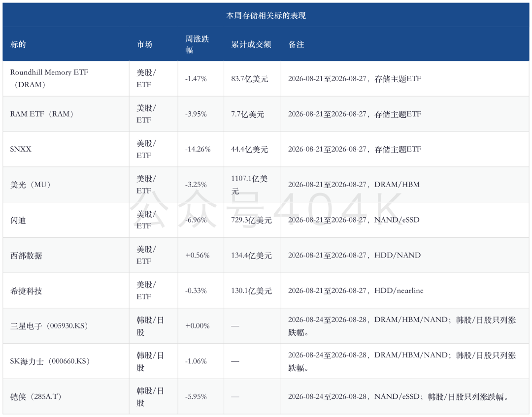Click the HDD/nearline note in 希捷科技 row
The height and width of the screenshot is (417, 532).
coord(399,291)
